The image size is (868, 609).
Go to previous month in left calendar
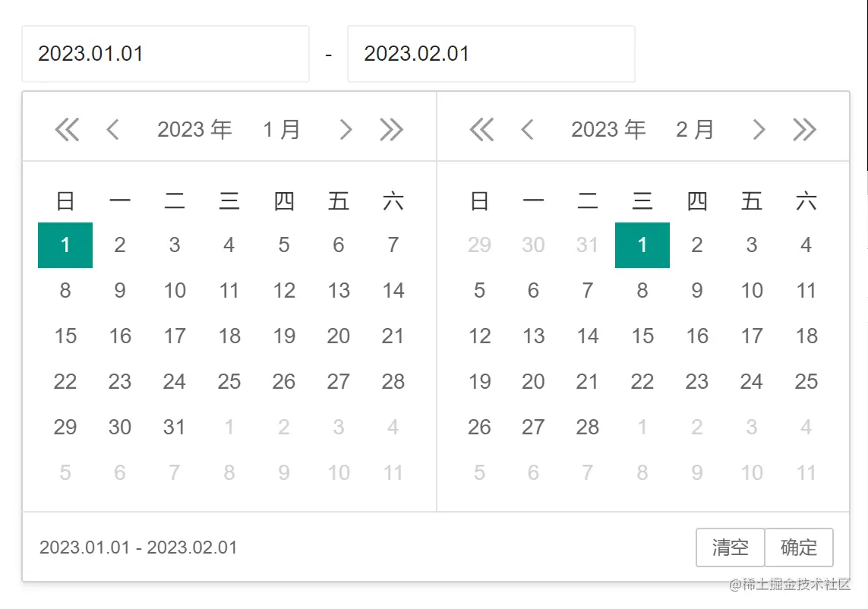pyautogui.click(x=112, y=130)
